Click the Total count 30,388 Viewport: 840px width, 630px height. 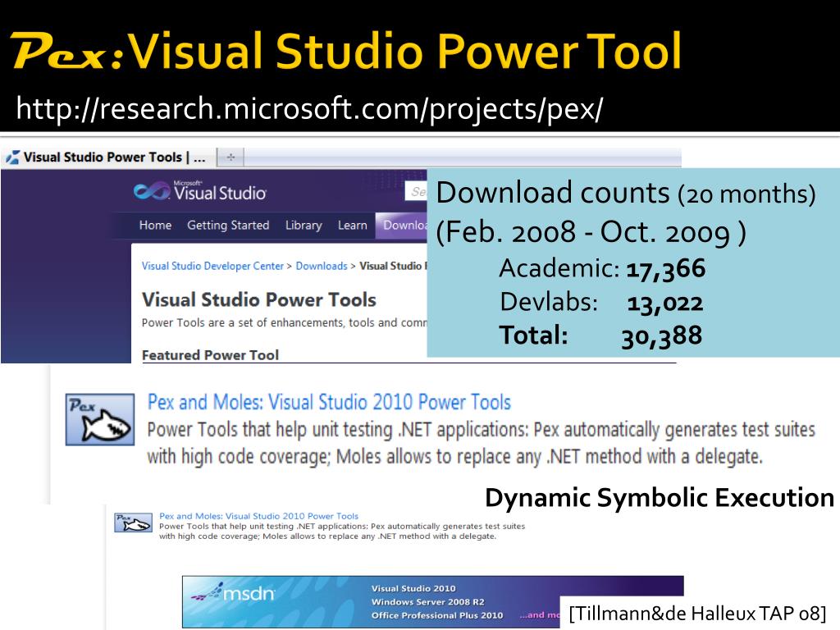(662, 336)
